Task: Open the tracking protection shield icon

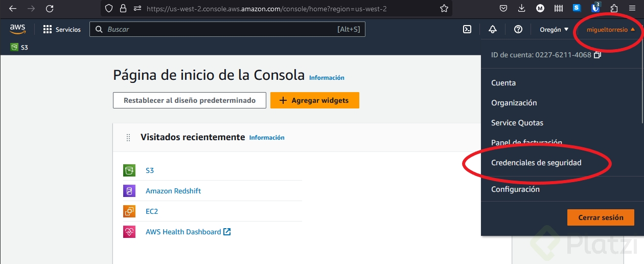Action: [x=108, y=8]
